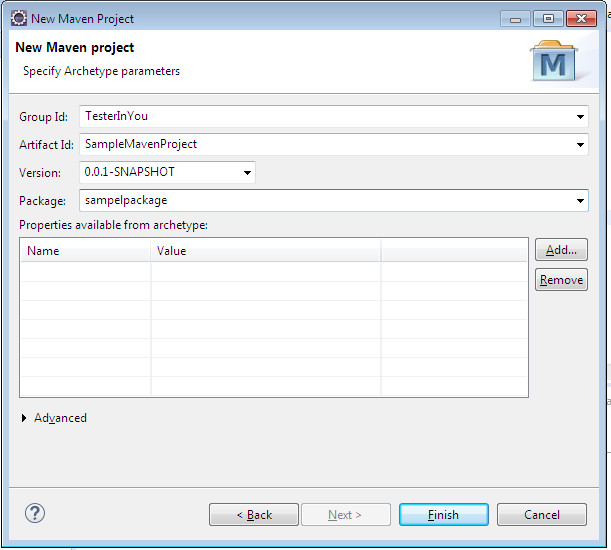611x550 pixels.
Task: Click the help question mark icon
Action: point(35,513)
